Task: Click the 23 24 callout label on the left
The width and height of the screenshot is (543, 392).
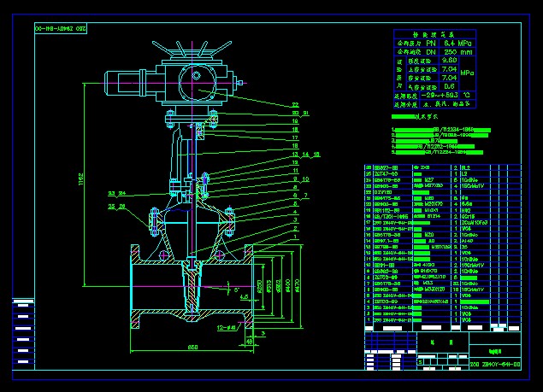Action: [116, 193]
